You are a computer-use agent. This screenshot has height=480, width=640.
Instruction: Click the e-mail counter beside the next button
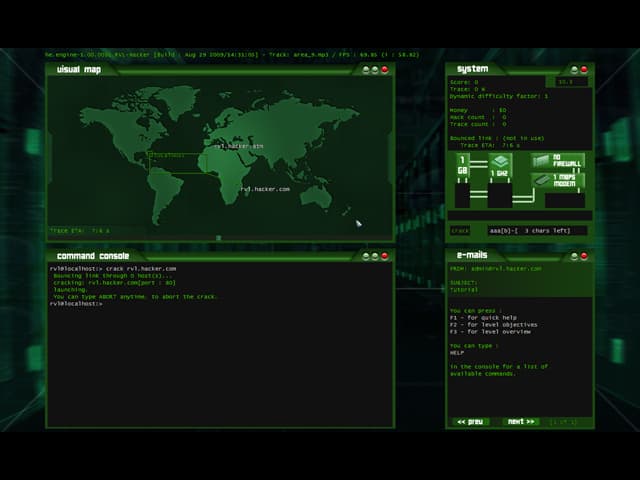[564, 422]
